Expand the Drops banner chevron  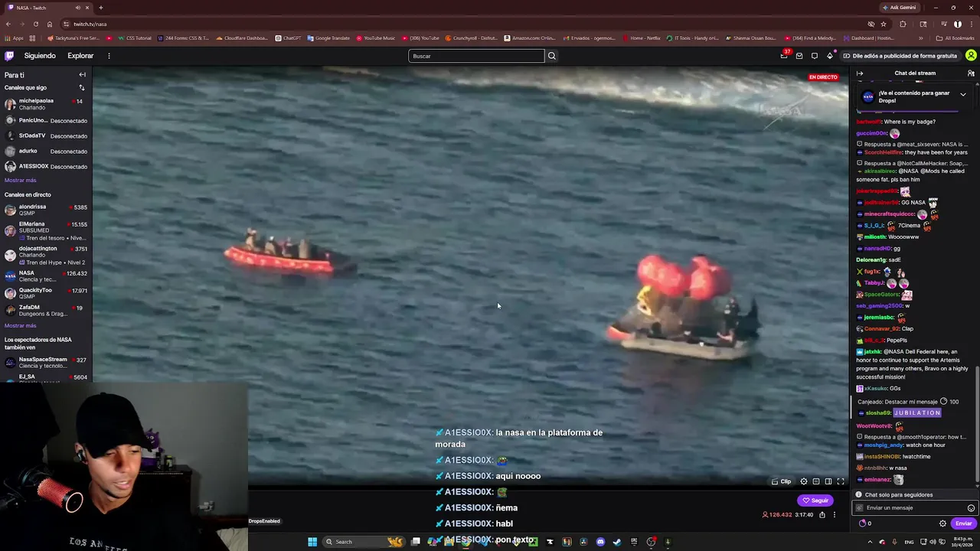click(962, 94)
